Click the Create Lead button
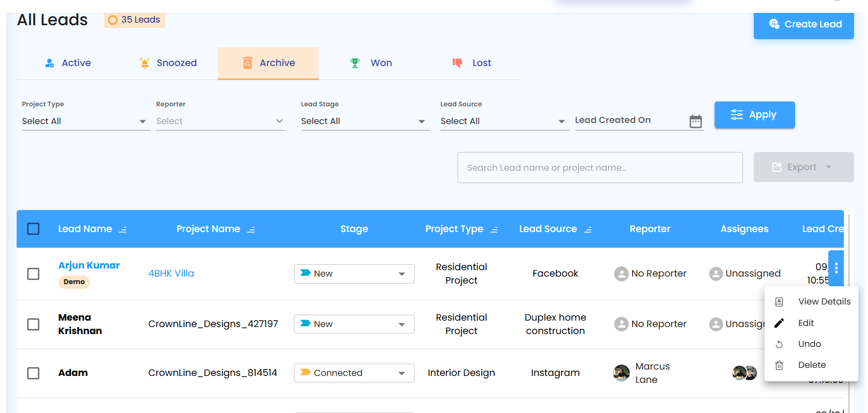This screenshot has width=868, height=413. click(804, 25)
